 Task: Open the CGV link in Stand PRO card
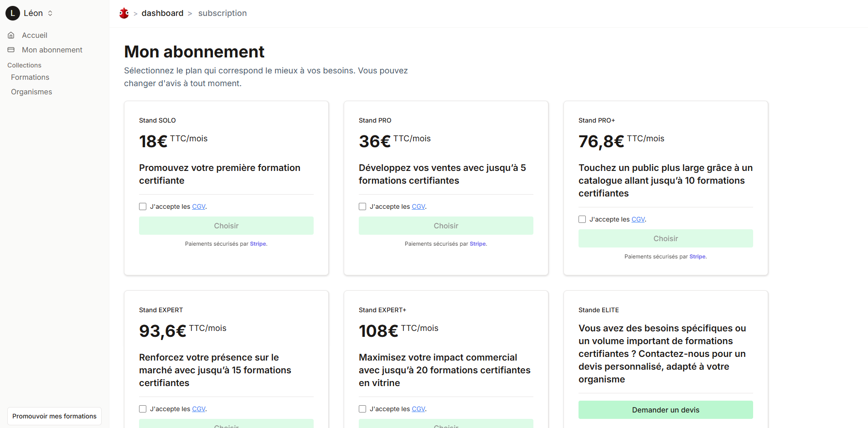[418, 206]
